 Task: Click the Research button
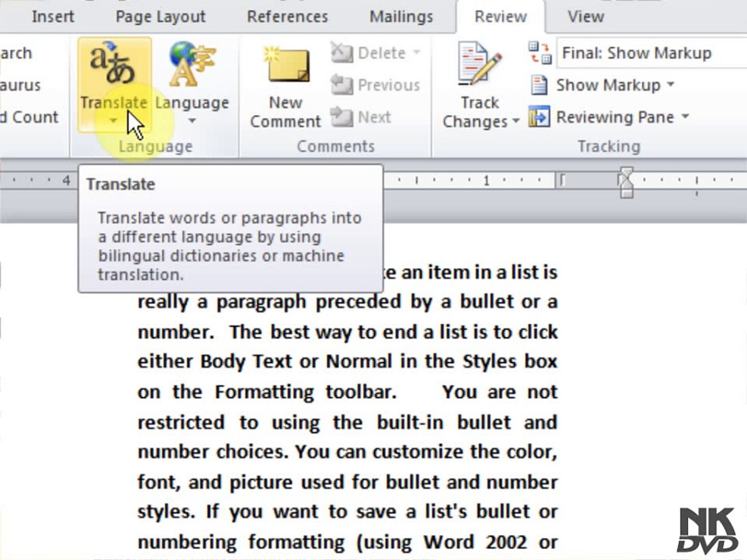(16, 53)
